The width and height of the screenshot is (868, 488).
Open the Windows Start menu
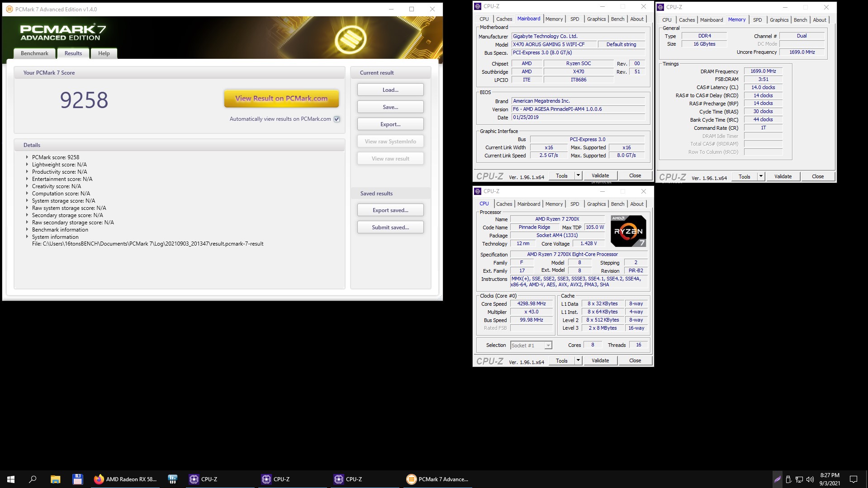pyautogui.click(x=11, y=479)
